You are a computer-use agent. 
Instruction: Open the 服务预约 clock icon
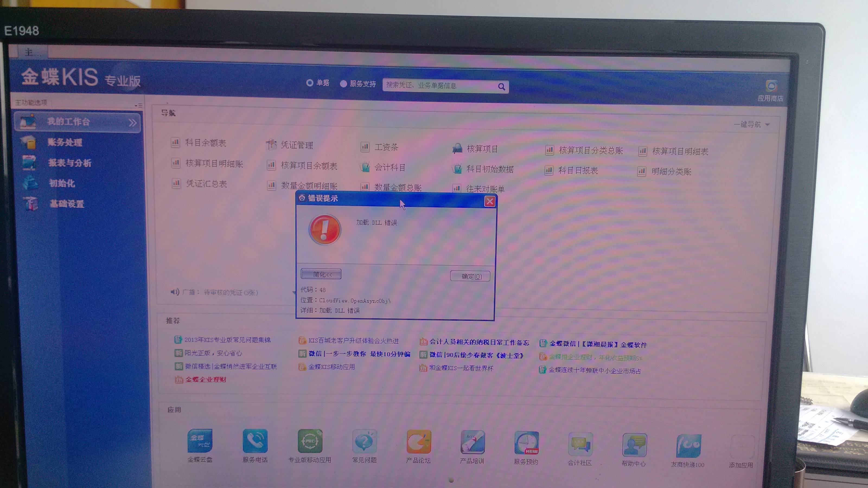click(x=526, y=443)
